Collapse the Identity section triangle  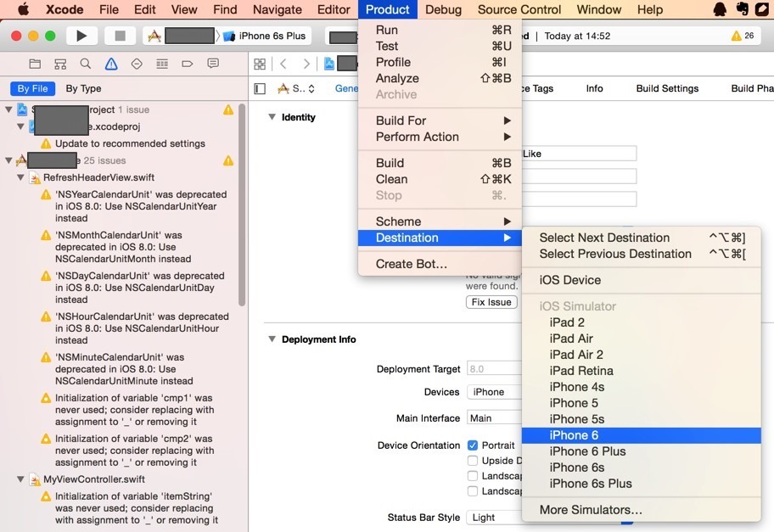click(x=272, y=117)
